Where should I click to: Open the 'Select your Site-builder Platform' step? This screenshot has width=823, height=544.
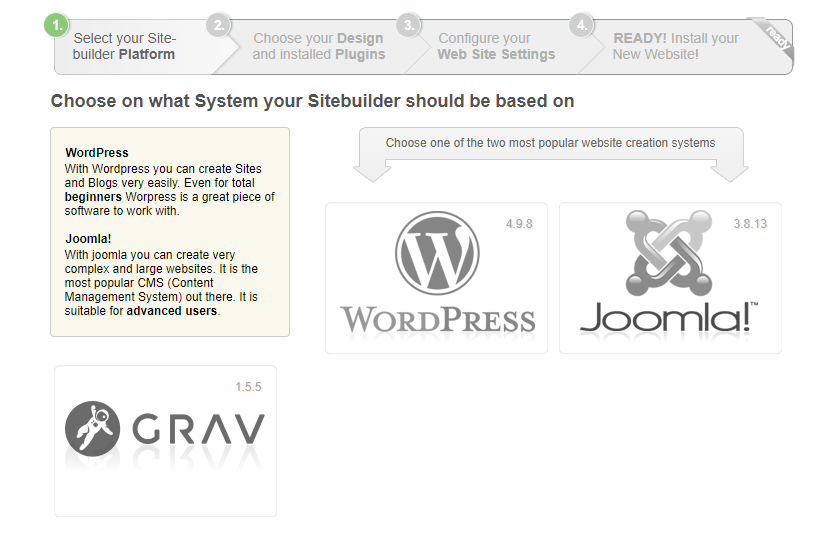point(124,46)
